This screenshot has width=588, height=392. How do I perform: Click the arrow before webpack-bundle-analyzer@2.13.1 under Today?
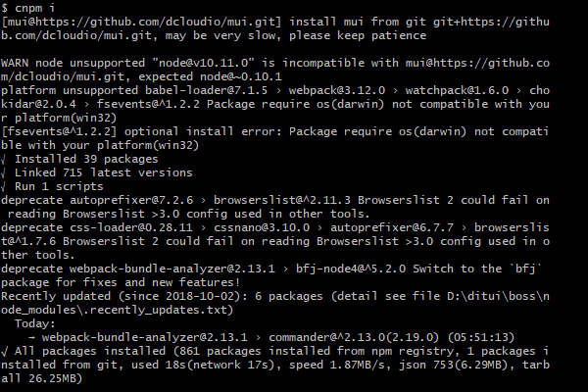pos(32,337)
